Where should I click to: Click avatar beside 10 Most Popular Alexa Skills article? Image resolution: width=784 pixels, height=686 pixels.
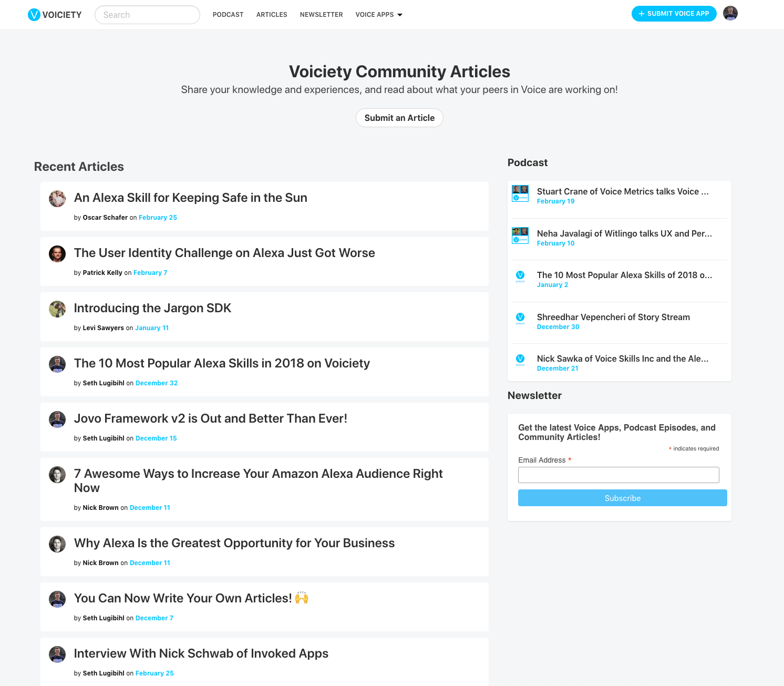(x=57, y=364)
